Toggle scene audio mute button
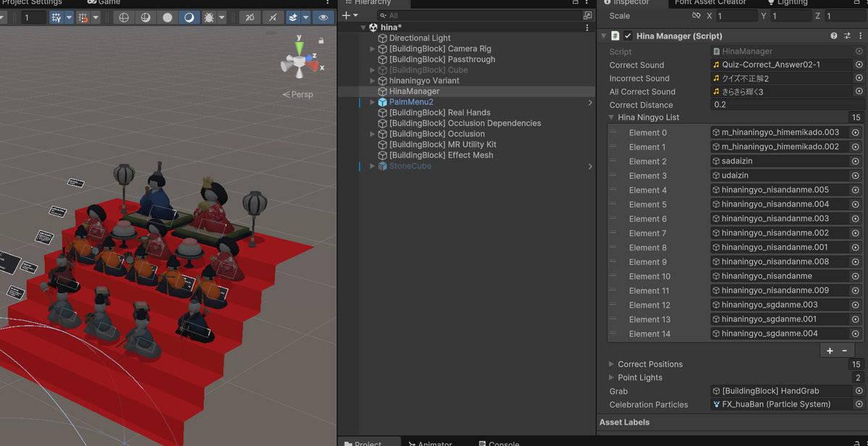868x446 pixels. (273, 17)
